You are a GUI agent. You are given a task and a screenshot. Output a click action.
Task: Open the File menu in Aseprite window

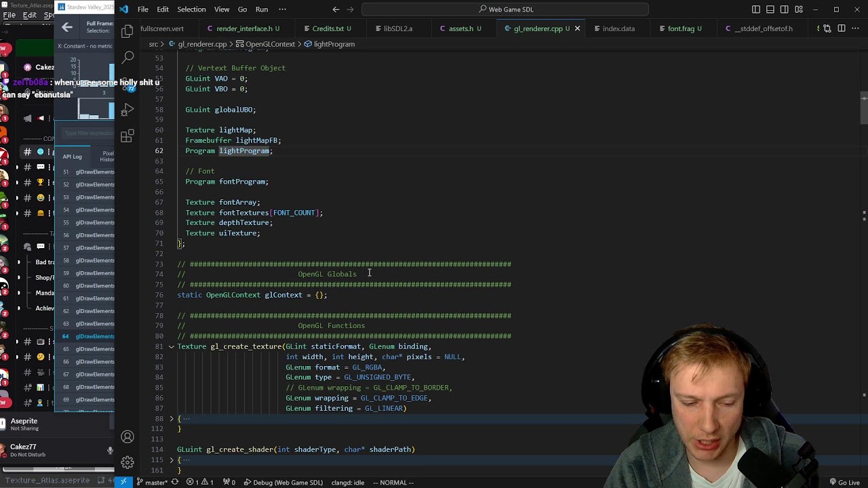pos(9,15)
